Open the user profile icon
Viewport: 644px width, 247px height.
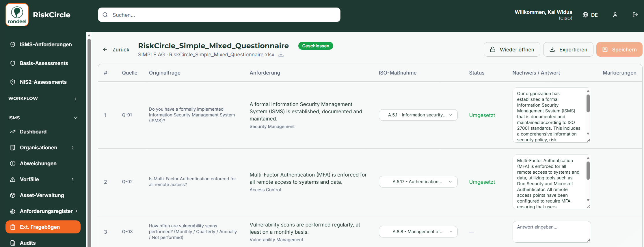click(x=615, y=15)
